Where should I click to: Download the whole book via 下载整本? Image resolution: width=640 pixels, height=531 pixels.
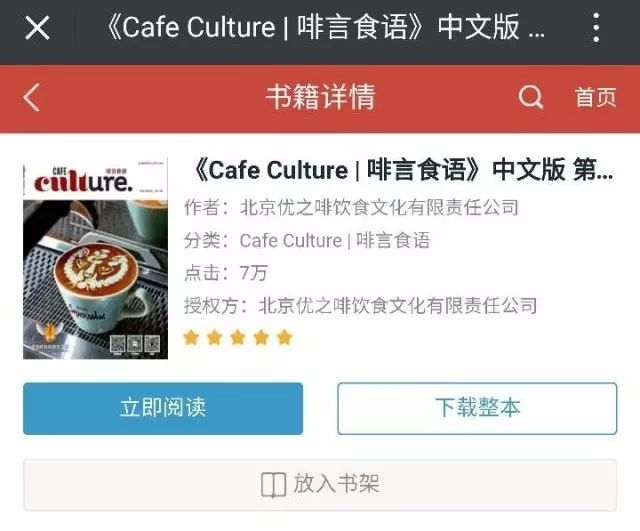click(477, 408)
